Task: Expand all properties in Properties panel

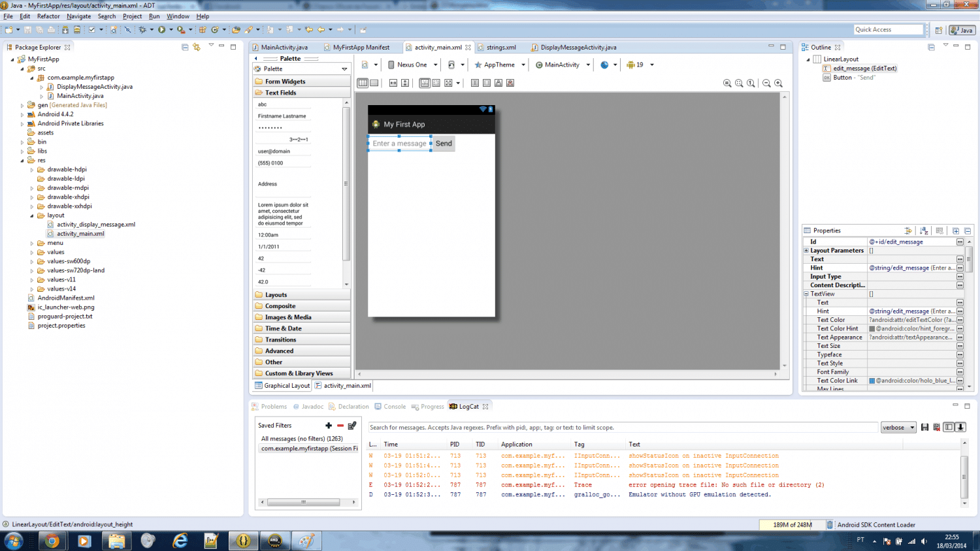Action: pyautogui.click(x=956, y=230)
